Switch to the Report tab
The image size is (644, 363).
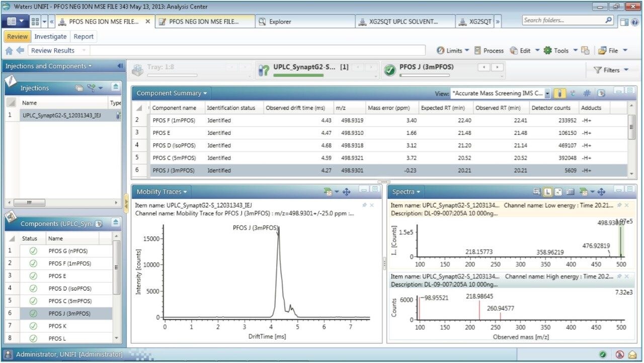point(84,36)
